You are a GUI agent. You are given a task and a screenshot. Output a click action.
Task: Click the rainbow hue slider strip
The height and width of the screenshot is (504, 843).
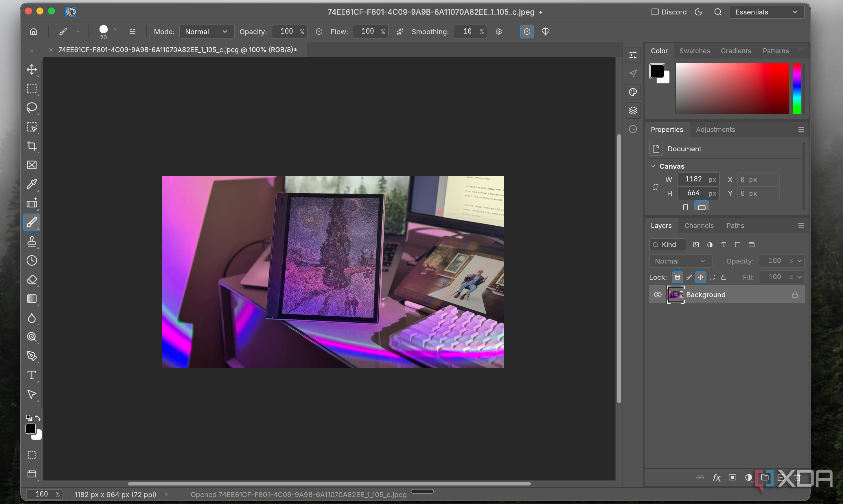coord(797,88)
